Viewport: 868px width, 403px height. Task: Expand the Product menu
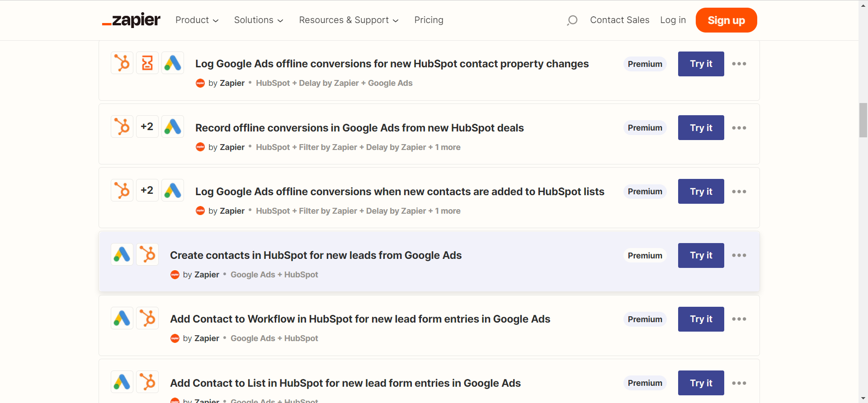tap(197, 20)
